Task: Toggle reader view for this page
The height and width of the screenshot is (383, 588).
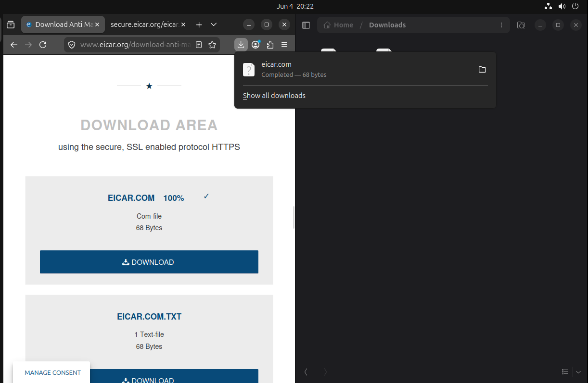Action: point(199,45)
